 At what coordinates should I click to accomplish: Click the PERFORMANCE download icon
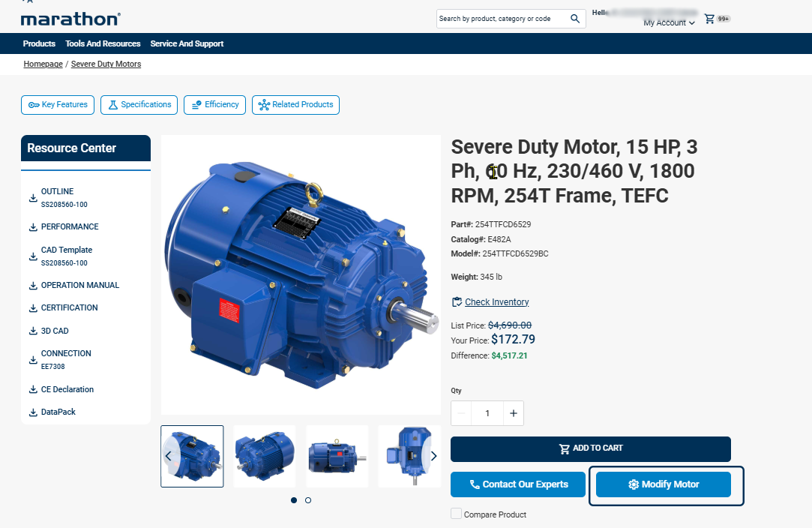33,227
